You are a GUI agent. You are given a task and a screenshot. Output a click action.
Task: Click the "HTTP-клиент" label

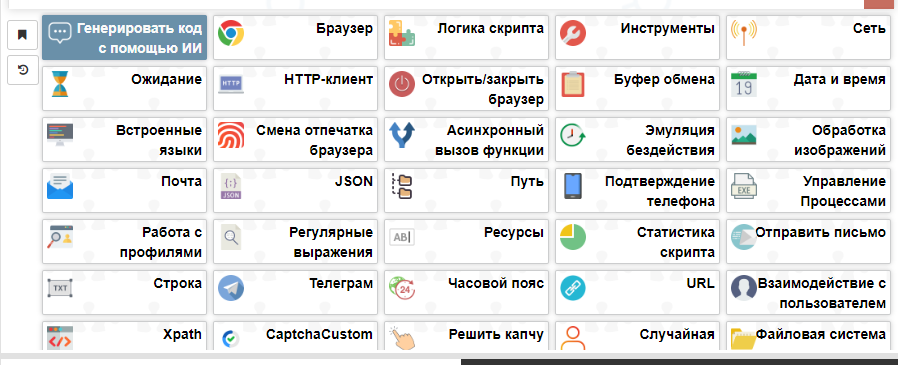click(329, 79)
